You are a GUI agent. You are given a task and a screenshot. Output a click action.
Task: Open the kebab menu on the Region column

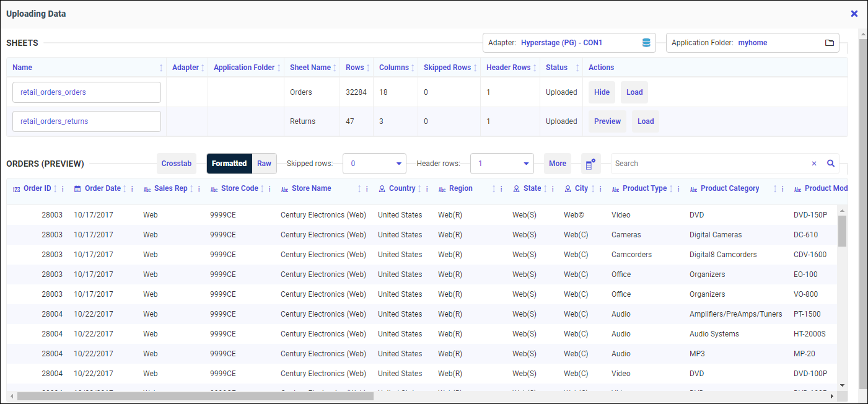501,188
